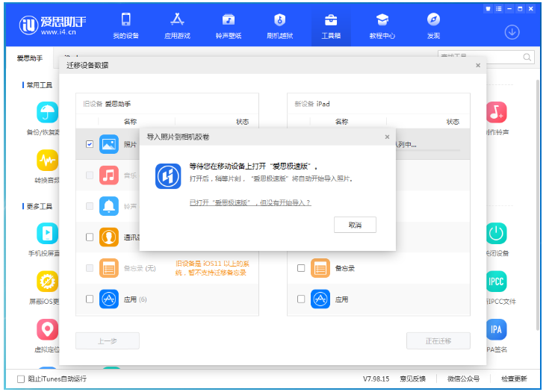Check the new device 备忘录 checkbox
The width and height of the screenshot is (549, 392).
(301, 268)
